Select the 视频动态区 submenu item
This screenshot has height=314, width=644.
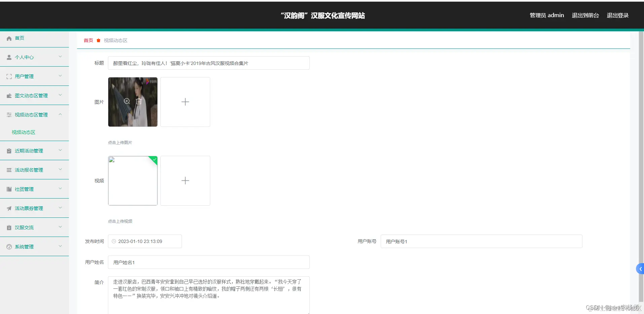point(34,132)
